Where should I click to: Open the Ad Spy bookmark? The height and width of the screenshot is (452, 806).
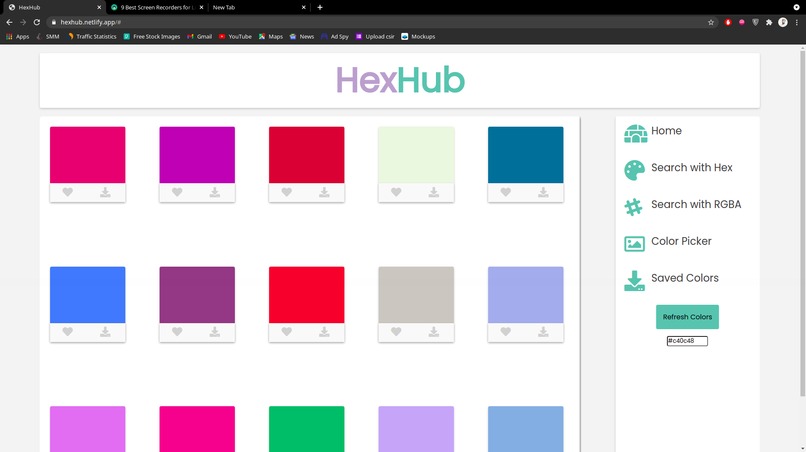coord(335,37)
